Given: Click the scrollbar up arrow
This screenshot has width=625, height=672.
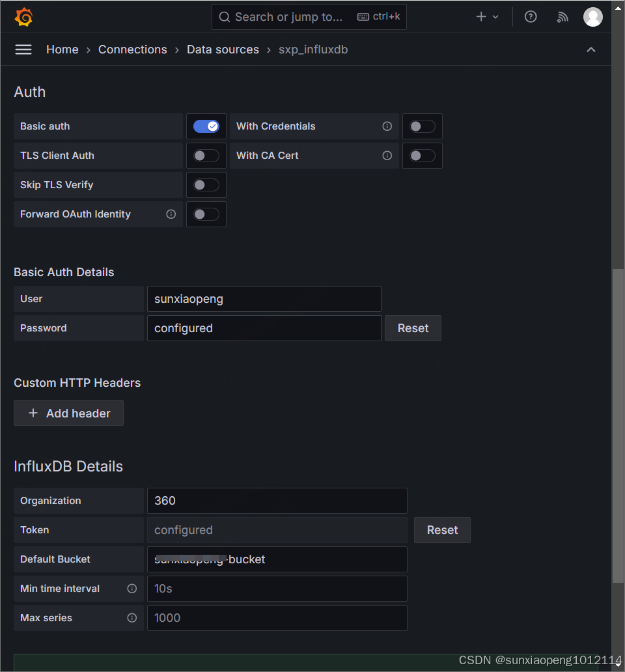Looking at the screenshot, I should (x=618, y=7).
